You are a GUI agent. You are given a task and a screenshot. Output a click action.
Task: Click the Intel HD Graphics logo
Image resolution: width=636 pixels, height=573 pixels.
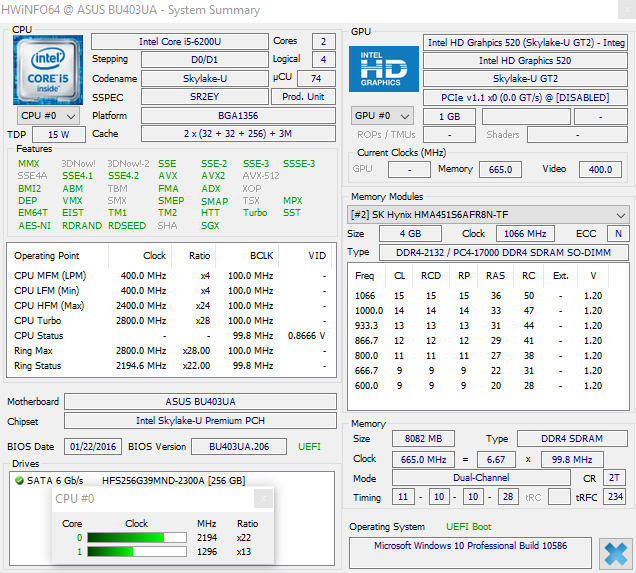click(384, 69)
